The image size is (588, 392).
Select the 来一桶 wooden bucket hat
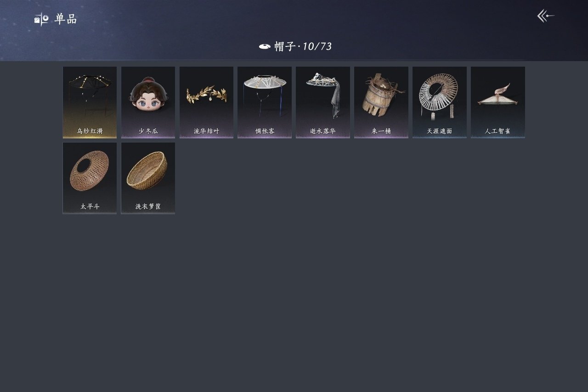pyautogui.click(x=381, y=102)
